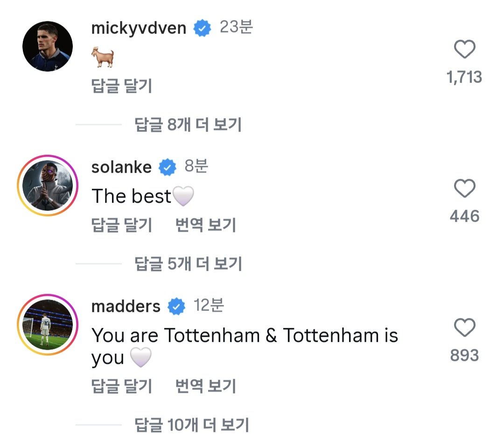The width and height of the screenshot is (504, 447).
Task: Open the solanke username link
Action: point(121,167)
